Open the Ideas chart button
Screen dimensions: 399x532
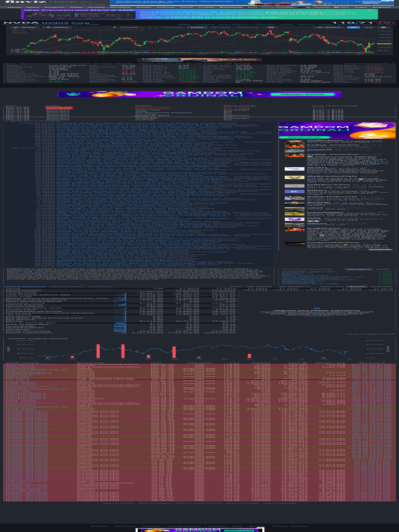(57, 27)
